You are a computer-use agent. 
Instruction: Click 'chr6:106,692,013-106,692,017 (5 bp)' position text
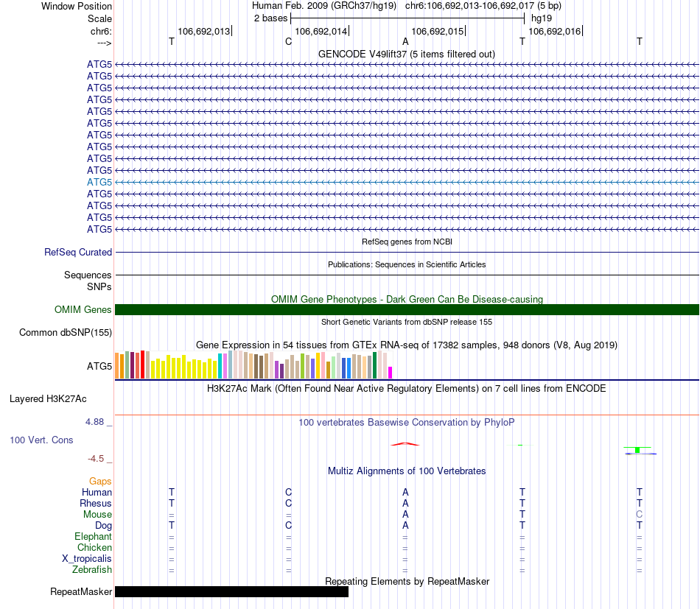(x=483, y=6)
